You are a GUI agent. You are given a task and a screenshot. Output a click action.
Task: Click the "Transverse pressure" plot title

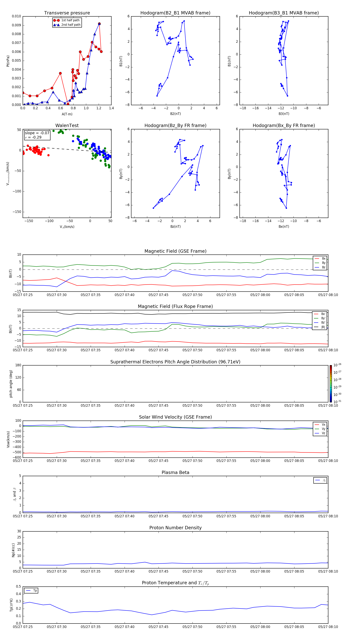67,13
